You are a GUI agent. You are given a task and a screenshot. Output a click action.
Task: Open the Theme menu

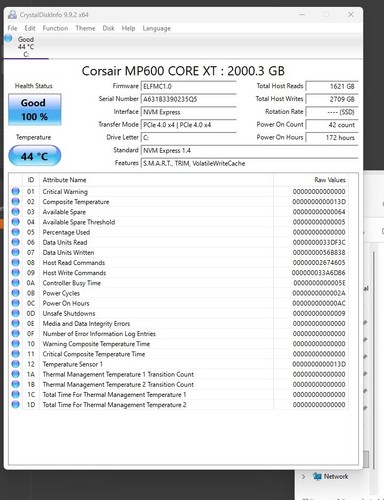(85, 28)
